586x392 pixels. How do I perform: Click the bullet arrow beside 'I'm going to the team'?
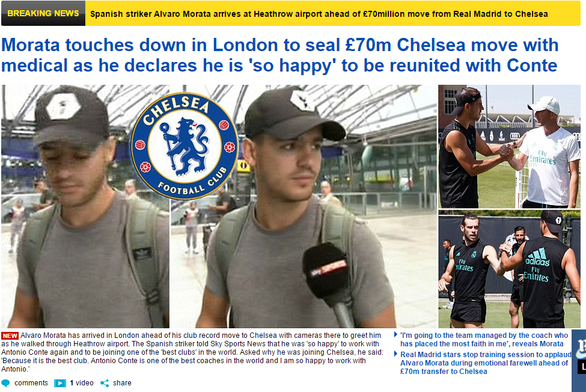pyautogui.click(x=395, y=334)
